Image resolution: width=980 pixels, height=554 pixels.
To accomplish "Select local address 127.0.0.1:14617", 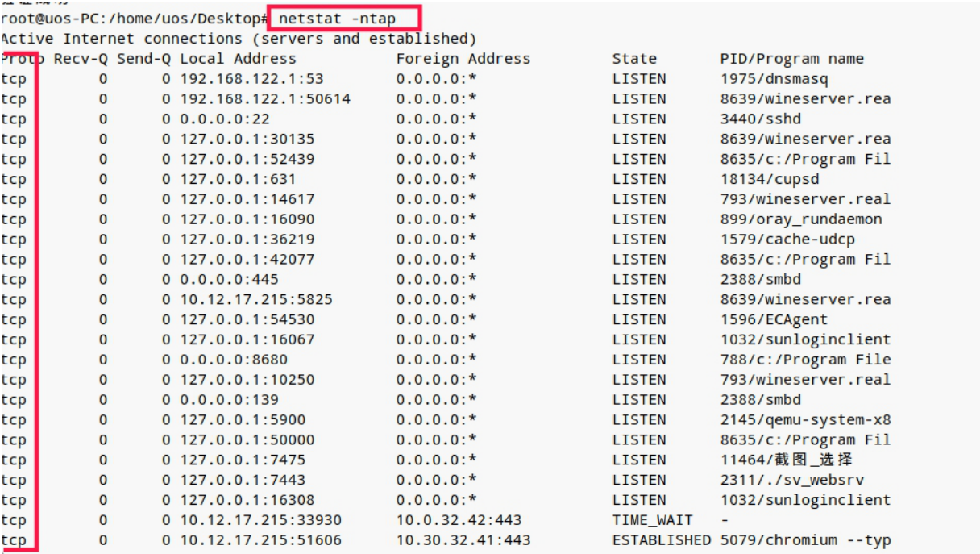I will [247, 199].
